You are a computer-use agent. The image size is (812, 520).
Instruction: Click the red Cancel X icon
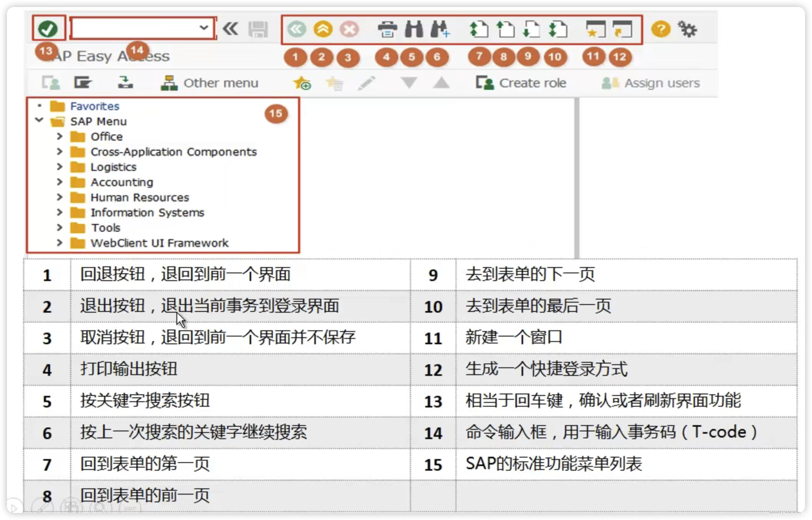point(349,29)
